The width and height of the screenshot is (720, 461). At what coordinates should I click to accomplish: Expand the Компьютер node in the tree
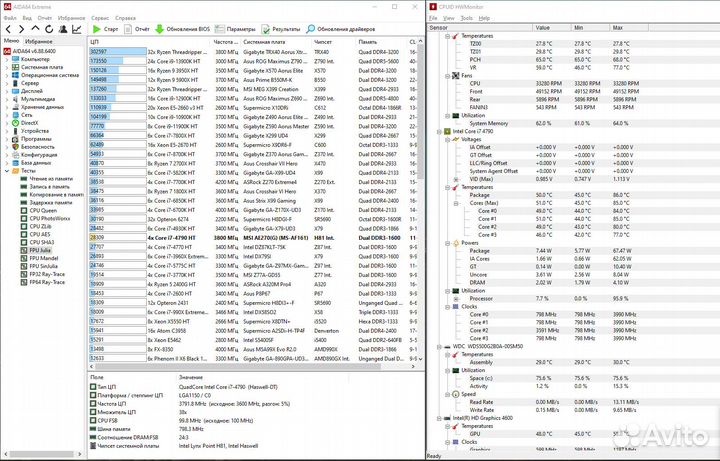[7, 59]
